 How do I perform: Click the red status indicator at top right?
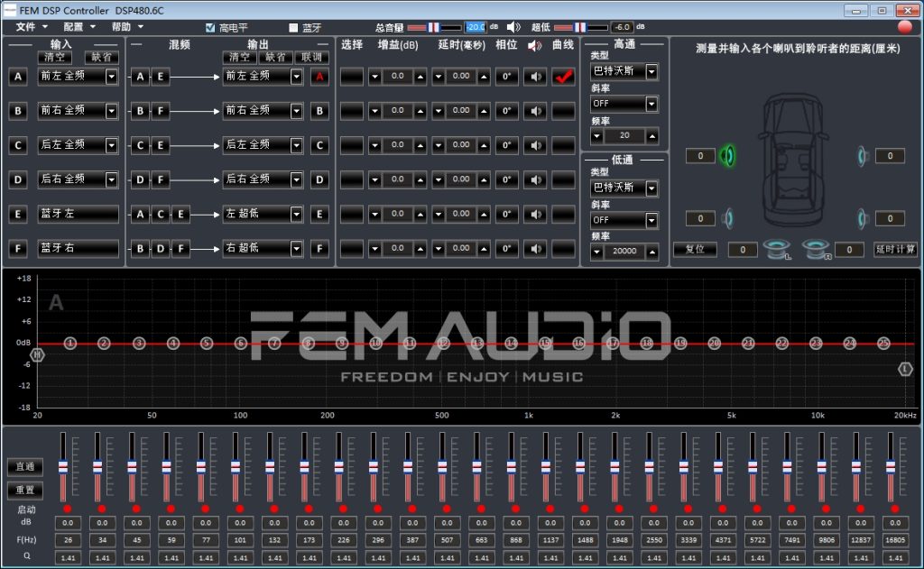(x=904, y=27)
